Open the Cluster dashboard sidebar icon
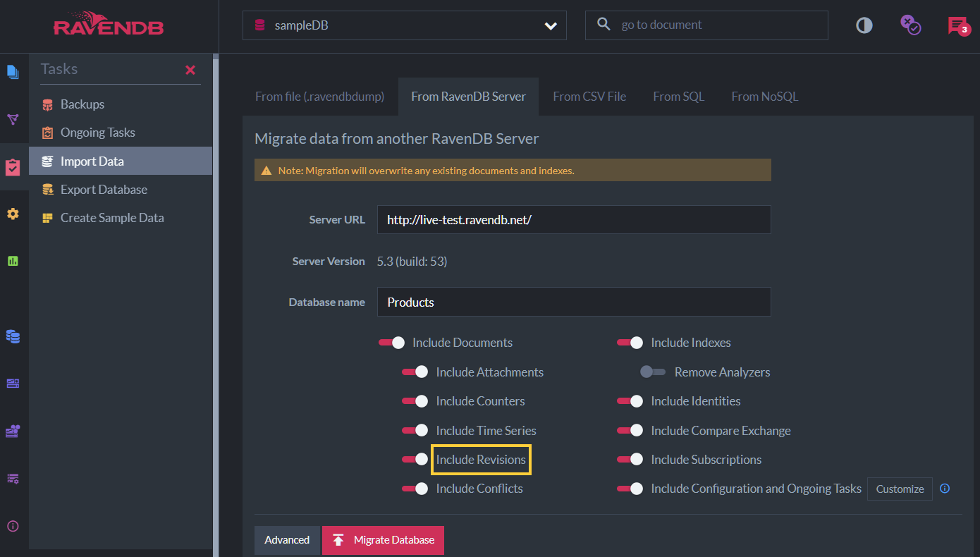The image size is (980, 557). click(x=13, y=384)
